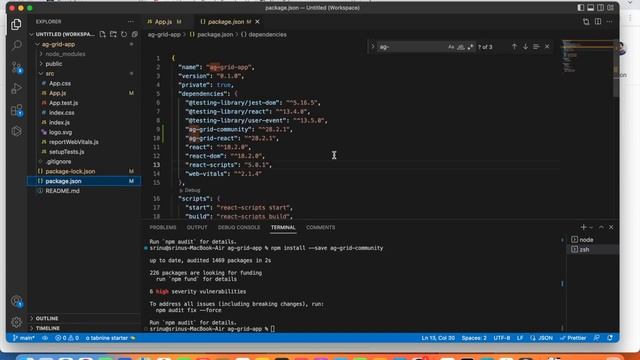Split the editor right
This screenshot has height=360, width=640.
click(x=598, y=22)
